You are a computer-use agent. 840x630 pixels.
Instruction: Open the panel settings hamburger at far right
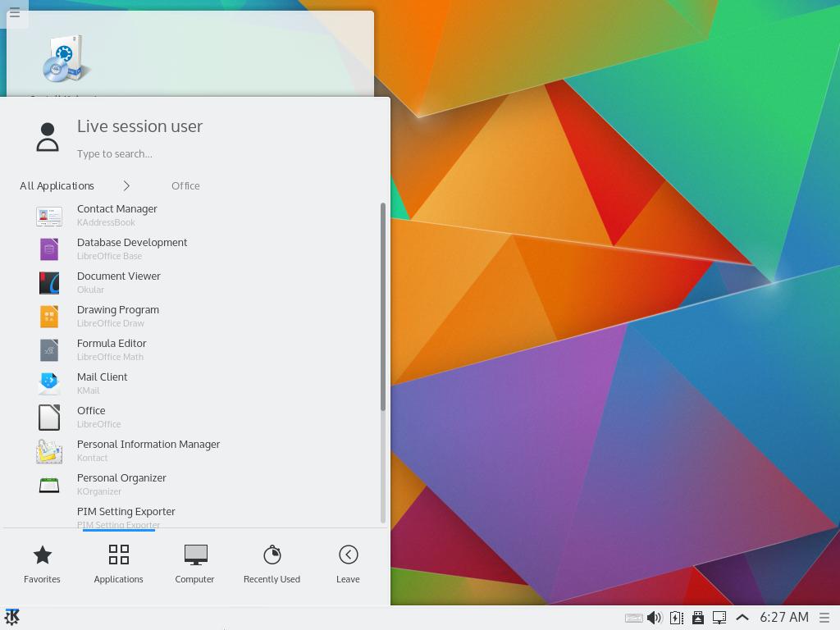pos(824,618)
